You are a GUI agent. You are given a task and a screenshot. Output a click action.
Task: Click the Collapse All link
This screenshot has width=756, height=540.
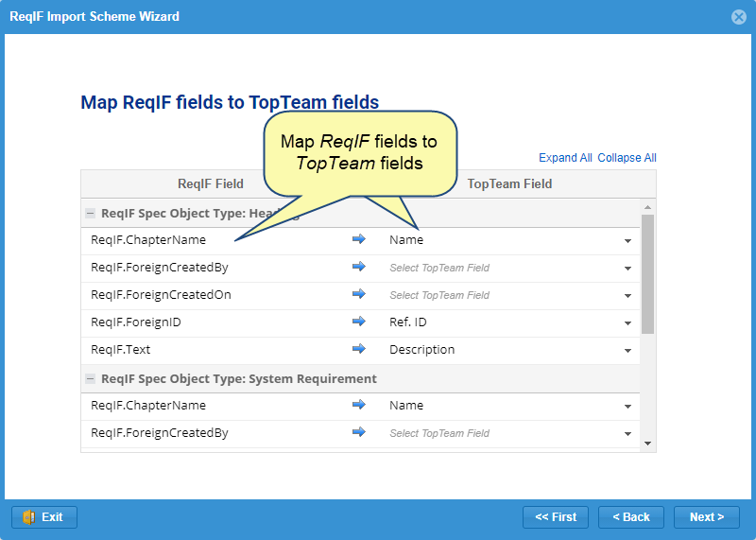coord(627,158)
